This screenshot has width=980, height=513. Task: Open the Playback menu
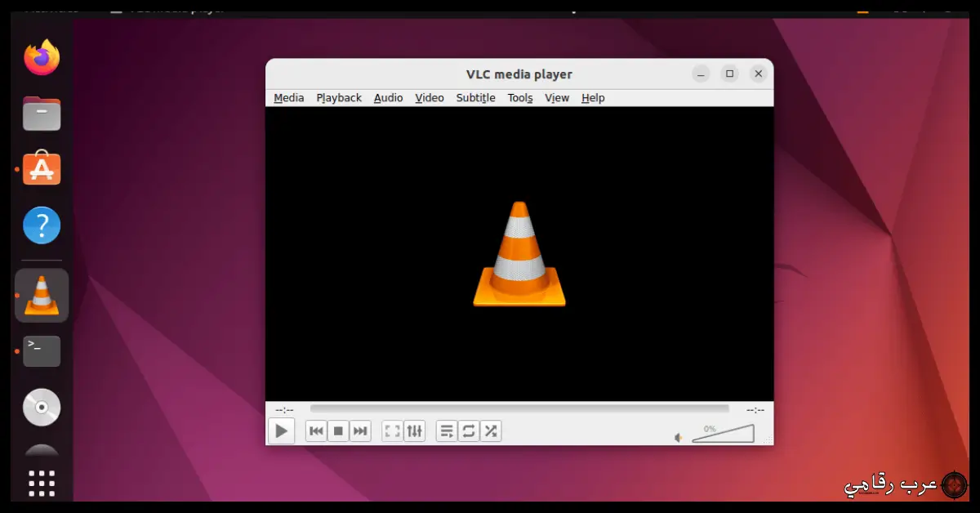coord(339,98)
